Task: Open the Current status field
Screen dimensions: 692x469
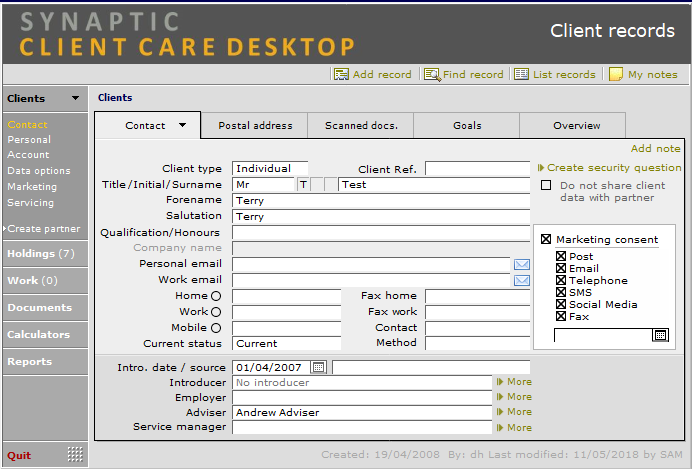Action: [286, 343]
